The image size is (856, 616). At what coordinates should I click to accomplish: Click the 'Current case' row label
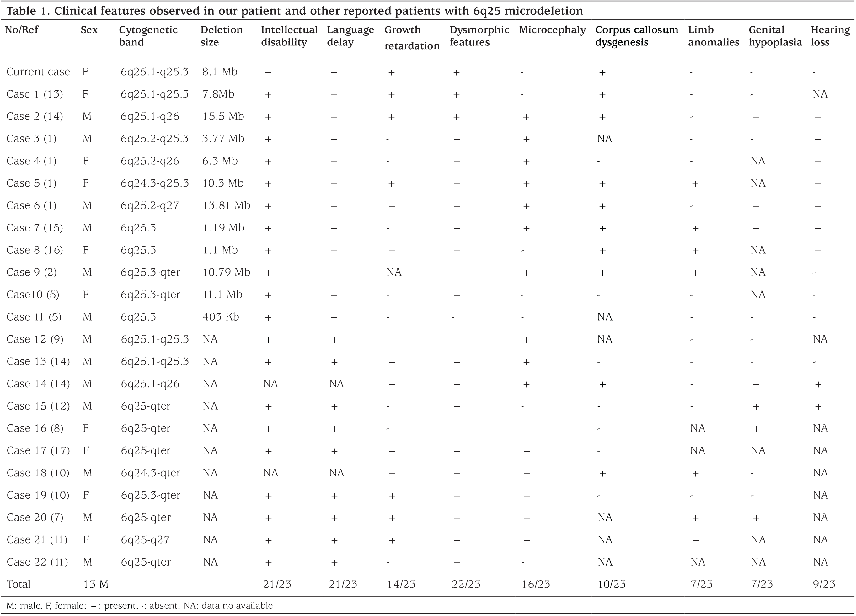(38, 72)
